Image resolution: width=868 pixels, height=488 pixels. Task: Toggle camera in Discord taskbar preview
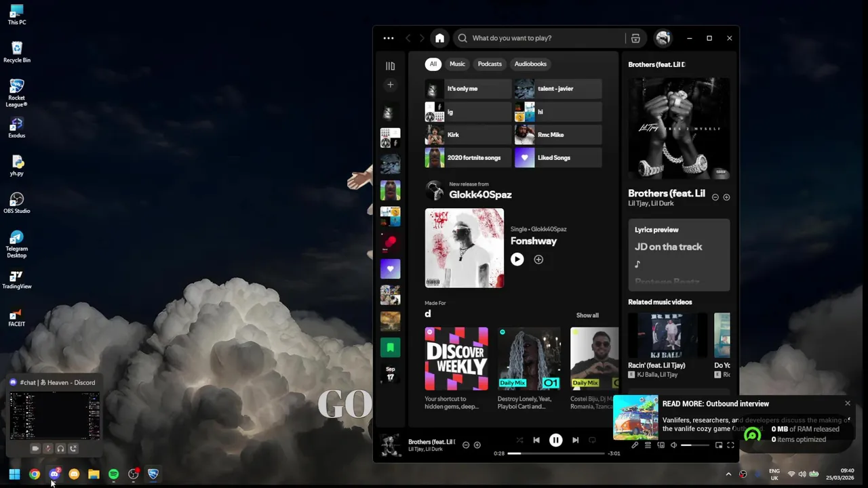coord(35,448)
